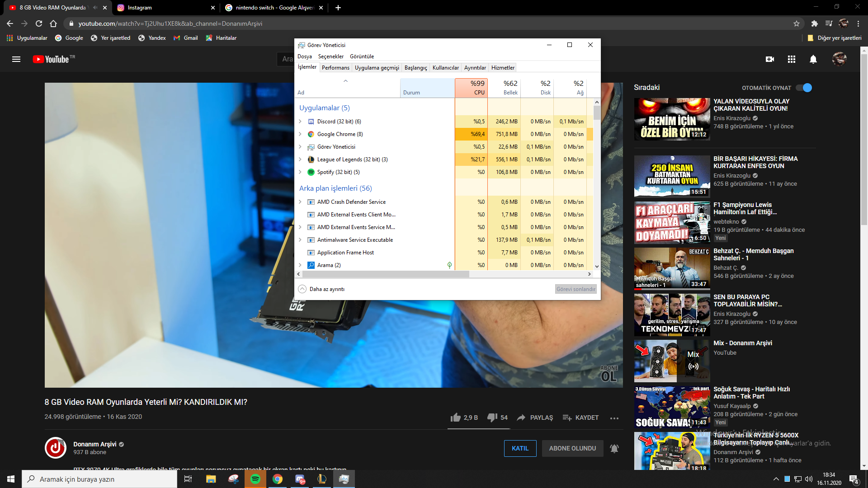Bookmark page with the star icon
This screenshot has height=488, width=868.
796,23
